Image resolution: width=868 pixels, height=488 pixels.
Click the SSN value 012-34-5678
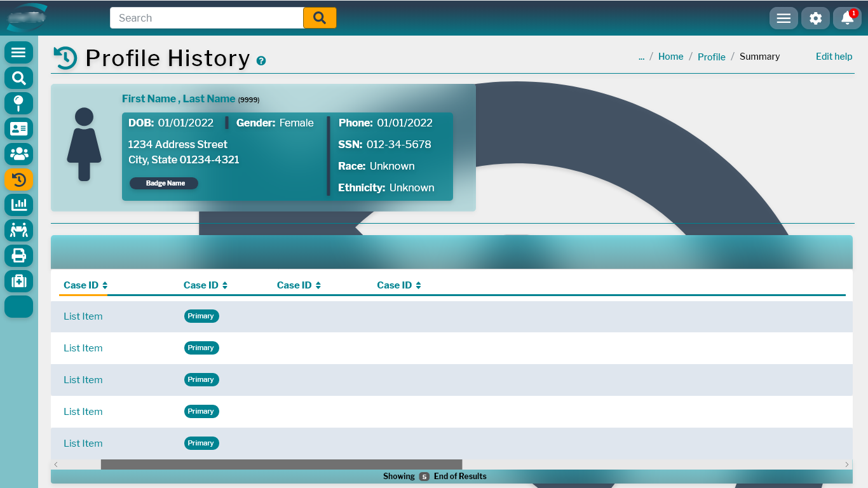(x=398, y=144)
